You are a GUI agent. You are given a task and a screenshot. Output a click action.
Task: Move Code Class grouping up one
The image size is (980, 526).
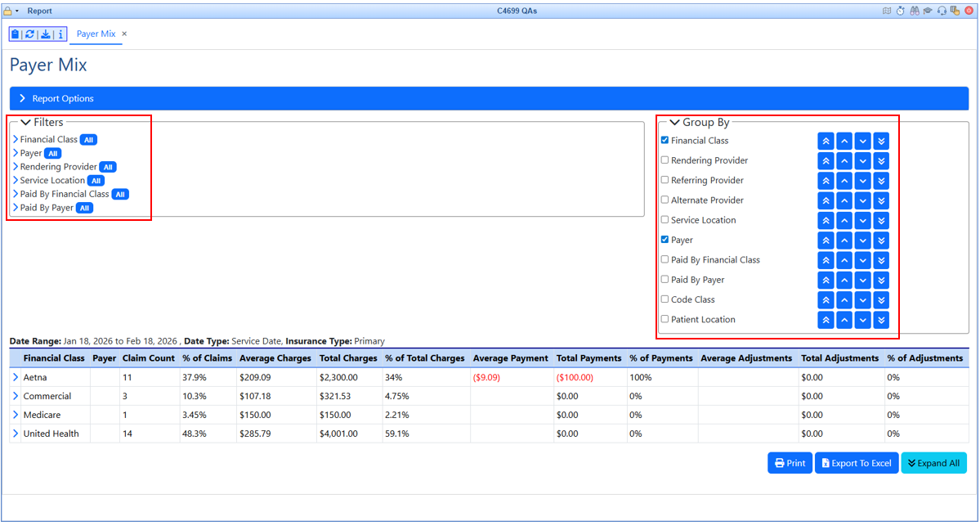(x=844, y=300)
